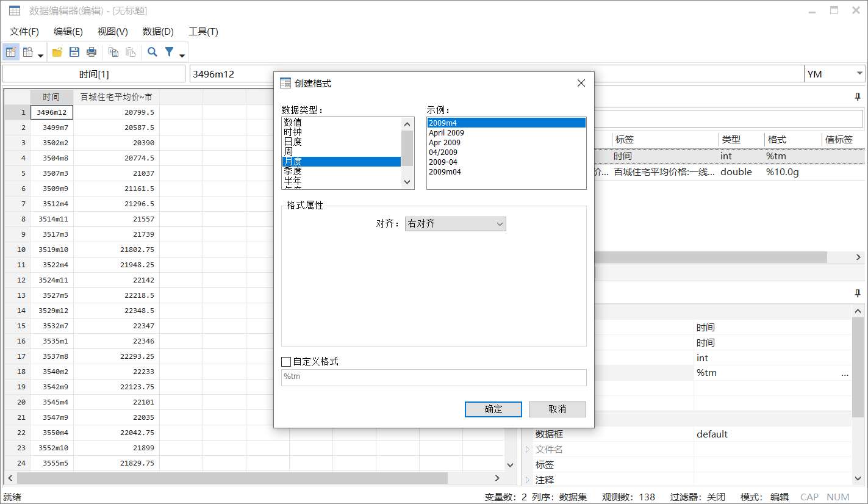Image resolution: width=868 pixels, height=504 pixels.
Task: Confirm the dialog with 确定 button
Action: (493, 409)
